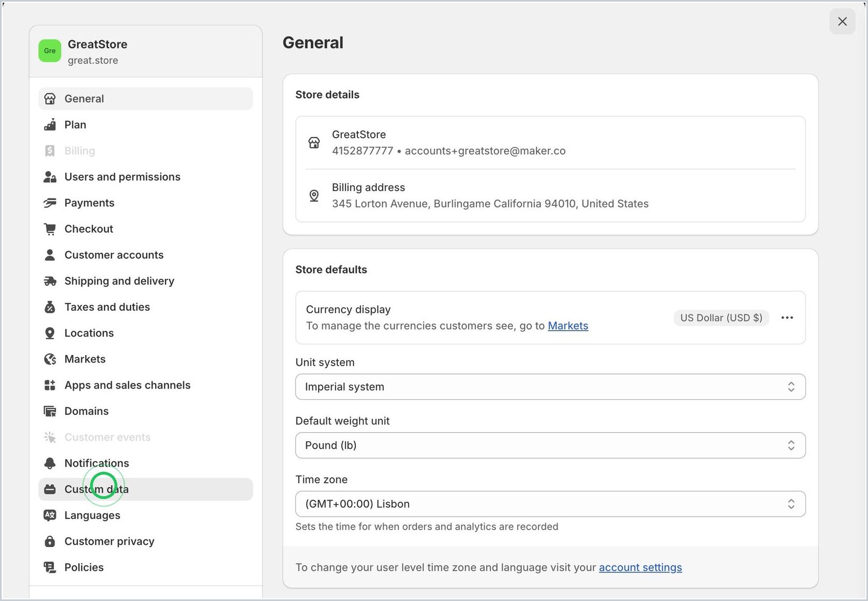The image size is (868, 601).
Task: Click the store icon beside GreatStore details
Action: pyautogui.click(x=314, y=143)
